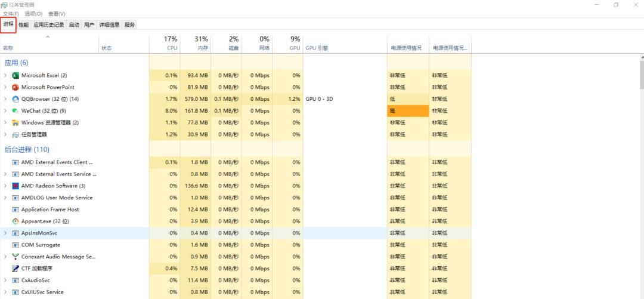Click the Conexant Audio Message Service icon
The width and height of the screenshot is (644, 299).
(x=16, y=257)
